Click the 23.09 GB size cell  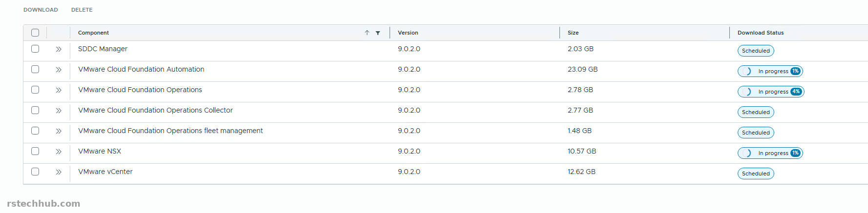tap(582, 69)
